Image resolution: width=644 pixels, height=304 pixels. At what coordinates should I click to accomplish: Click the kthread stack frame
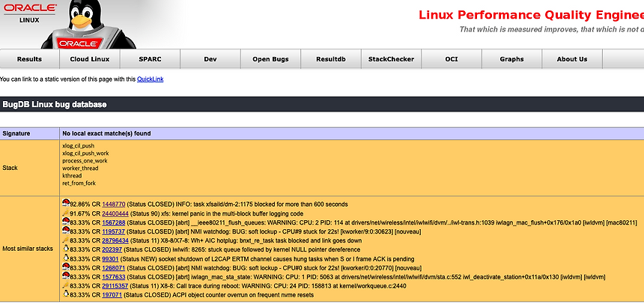[x=72, y=175]
